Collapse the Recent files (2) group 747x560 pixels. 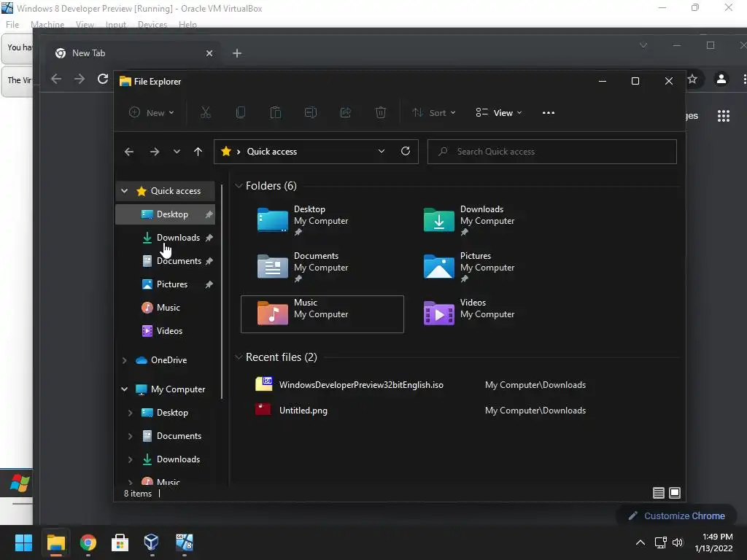click(x=239, y=357)
